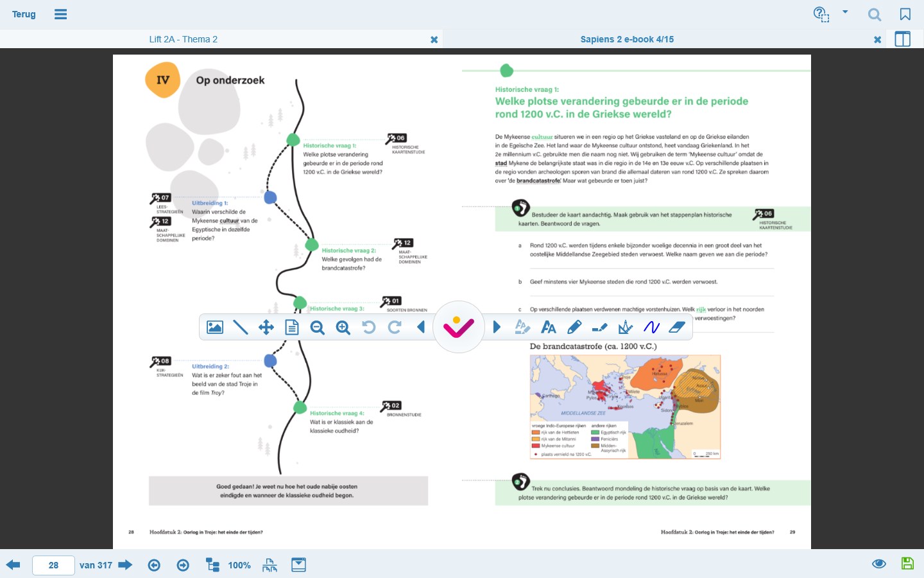The width and height of the screenshot is (924, 578).
Task: Close the Lift 2A - Thema 2 tab
Action: pyautogui.click(x=434, y=40)
